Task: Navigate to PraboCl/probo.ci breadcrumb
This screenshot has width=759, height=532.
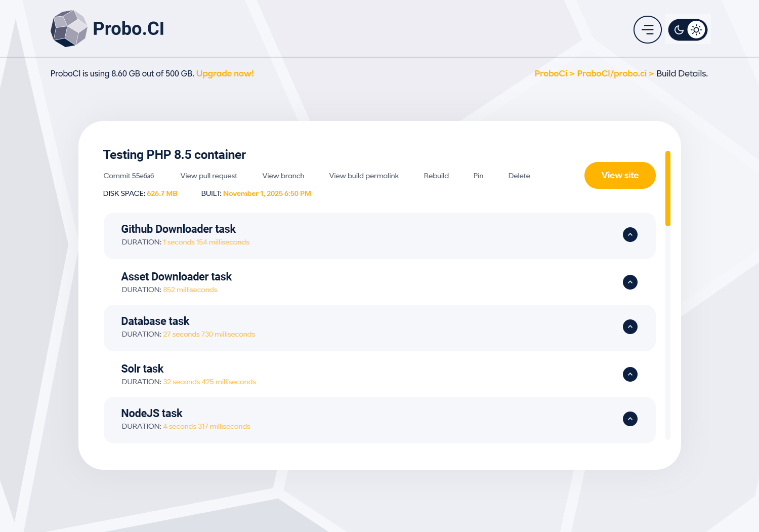Action: (612, 73)
